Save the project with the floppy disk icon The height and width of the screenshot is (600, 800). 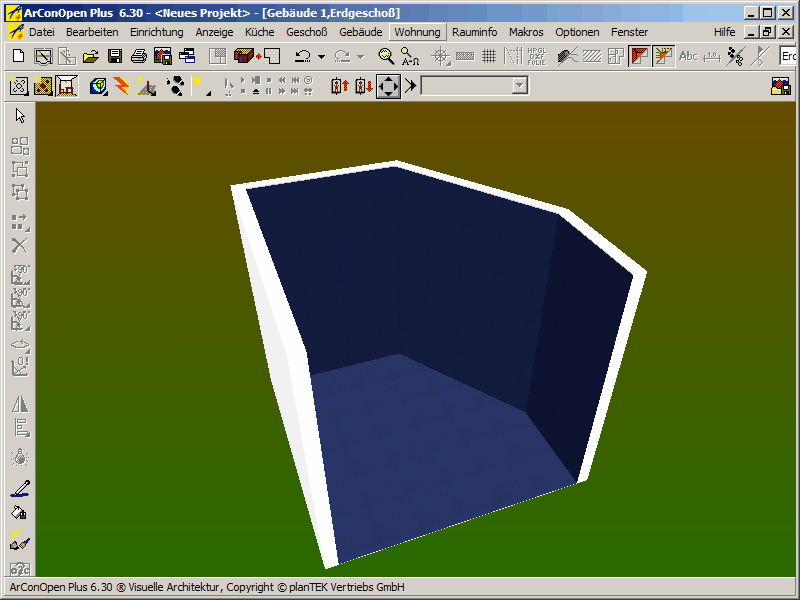point(115,57)
